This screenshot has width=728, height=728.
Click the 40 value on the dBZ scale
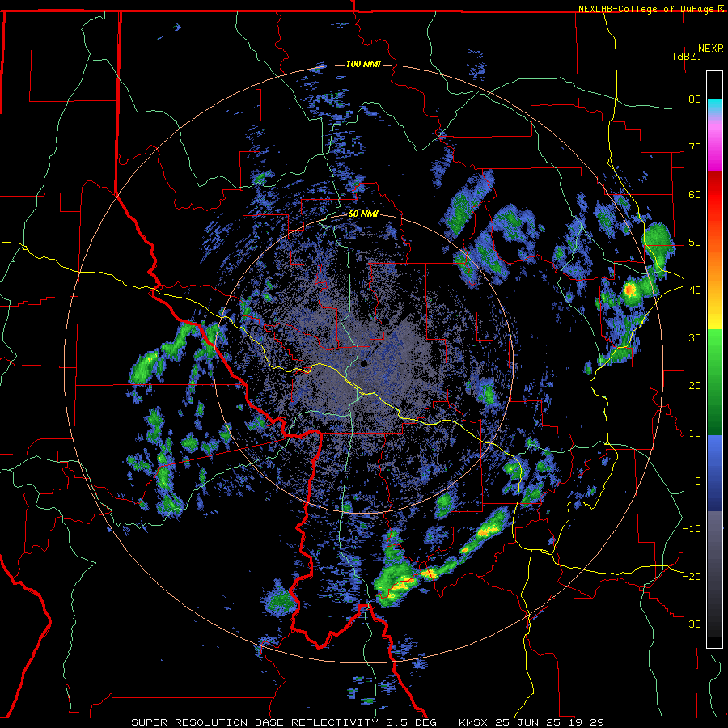coord(695,290)
